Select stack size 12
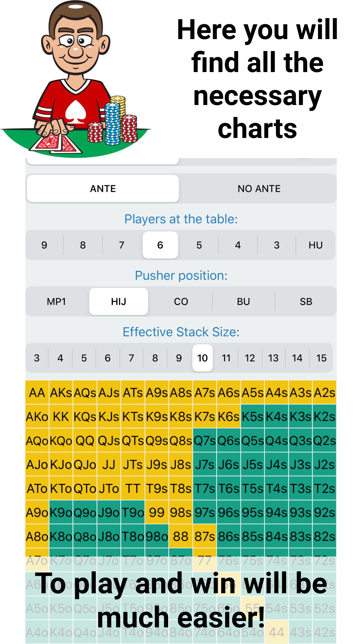 pos(250,358)
